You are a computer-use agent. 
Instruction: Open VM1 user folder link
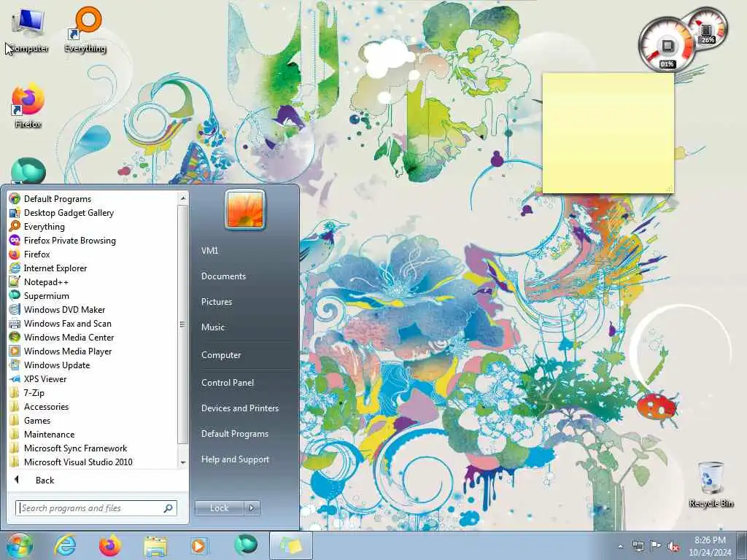coord(209,251)
